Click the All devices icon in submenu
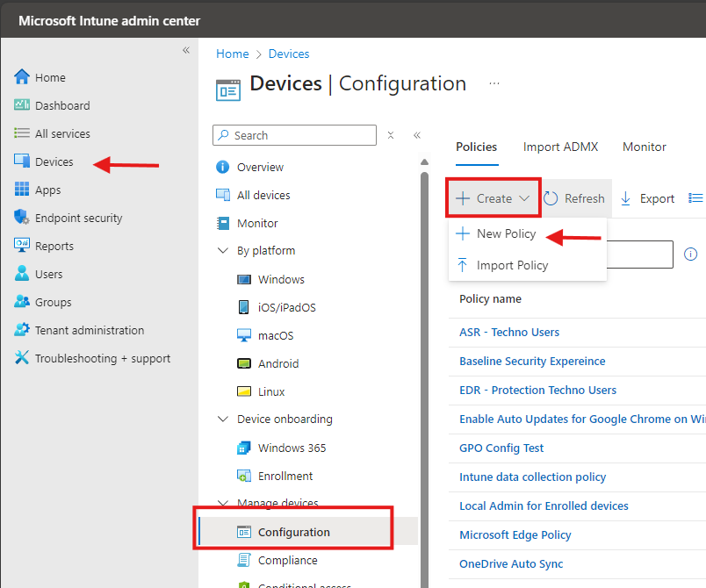 pyautogui.click(x=222, y=195)
